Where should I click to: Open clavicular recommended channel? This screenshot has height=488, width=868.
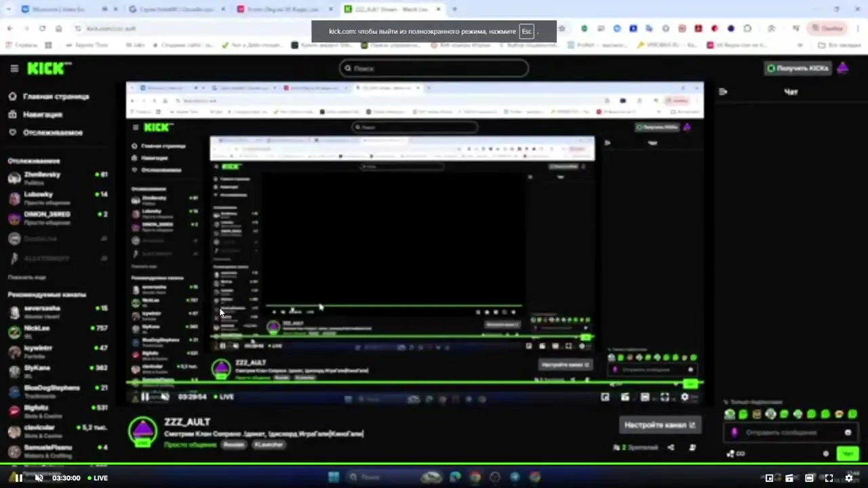click(58, 431)
